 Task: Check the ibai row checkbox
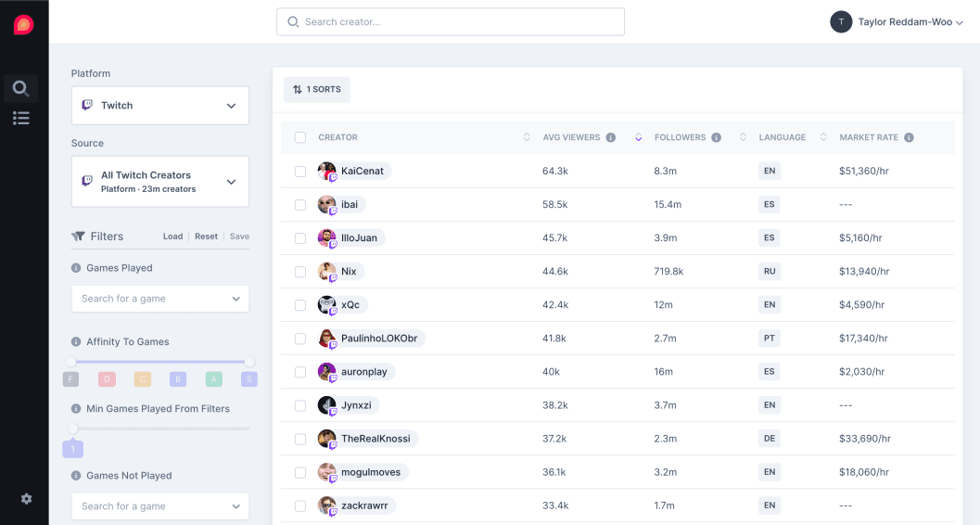(300, 205)
